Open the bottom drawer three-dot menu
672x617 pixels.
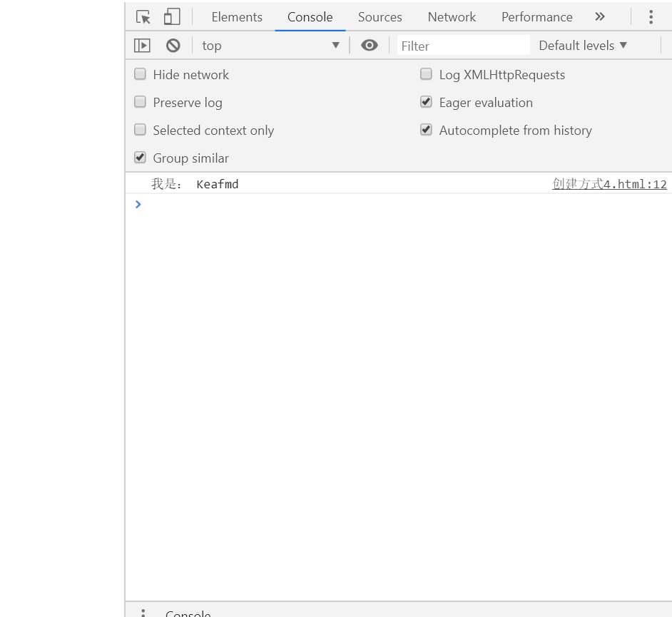click(x=143, y=613)
